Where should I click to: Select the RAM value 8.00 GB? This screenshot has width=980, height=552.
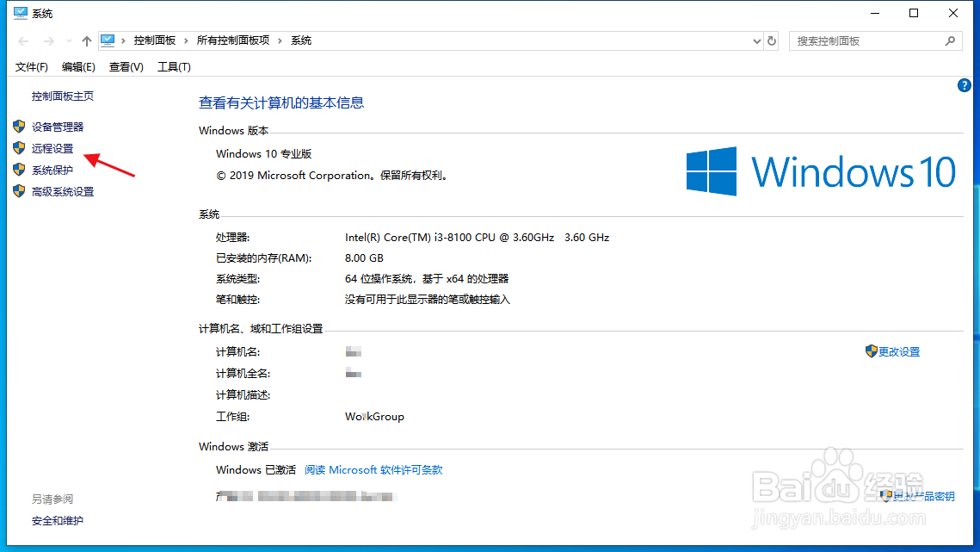(364, 257)
